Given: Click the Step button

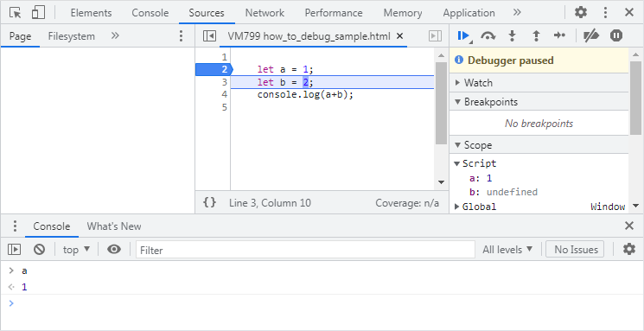Looking at the screenshot, I should point(559,35).
